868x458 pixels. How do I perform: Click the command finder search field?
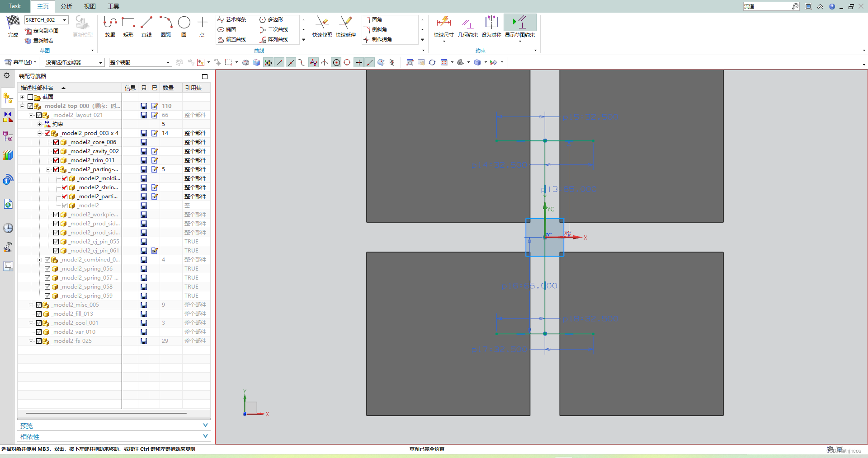click(767, 6)
